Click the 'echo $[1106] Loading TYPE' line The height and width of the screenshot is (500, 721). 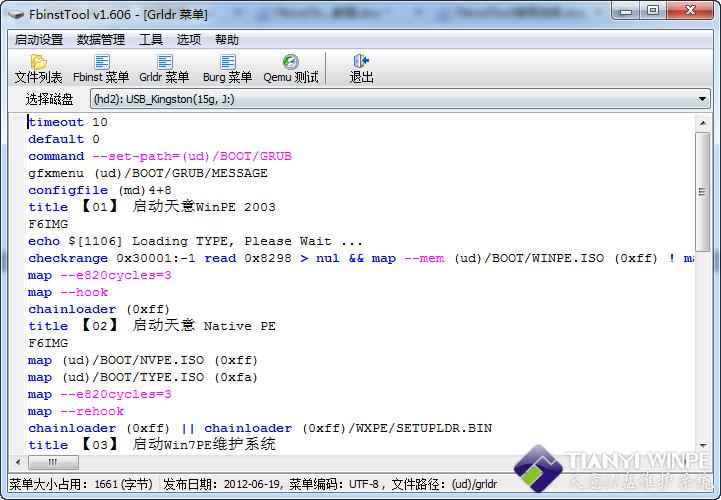[x=195, y=241]
